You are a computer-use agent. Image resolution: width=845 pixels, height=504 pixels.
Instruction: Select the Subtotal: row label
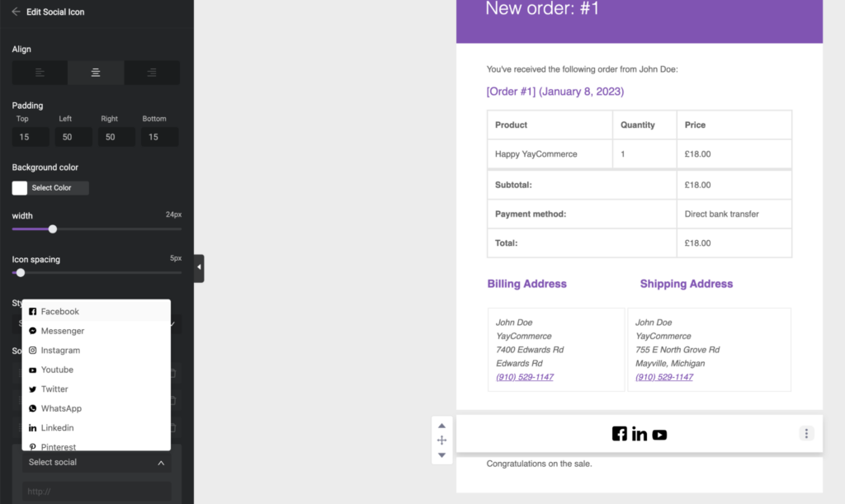(513, 185)
